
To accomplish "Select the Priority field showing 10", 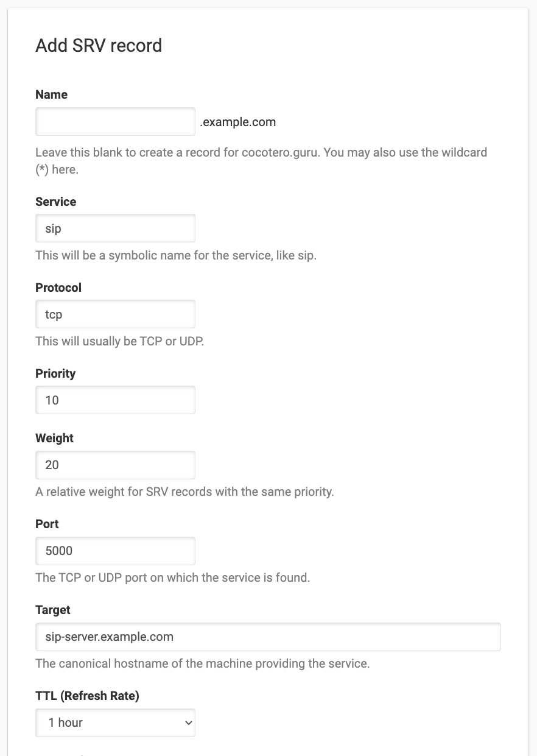I will click(x=115, y=400).
